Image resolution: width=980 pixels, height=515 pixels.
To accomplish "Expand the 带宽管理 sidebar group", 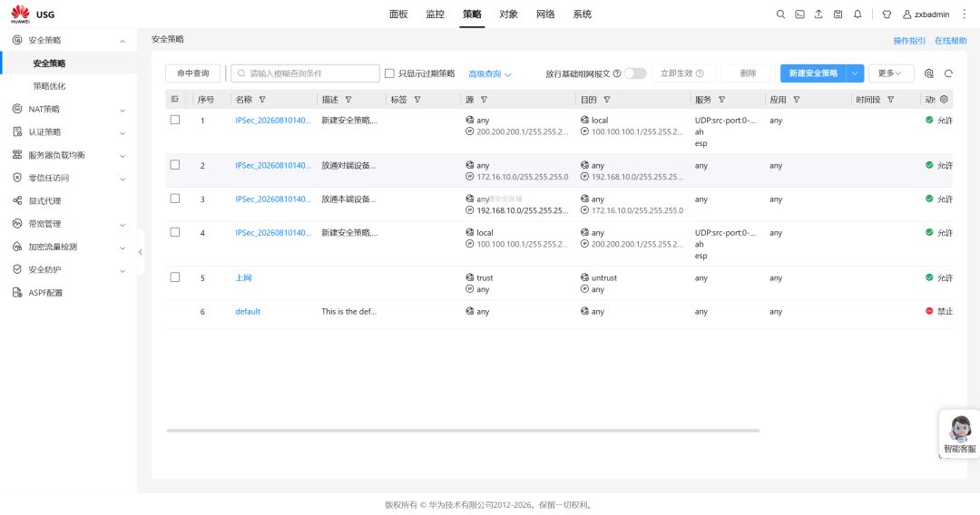I will 122,225.
